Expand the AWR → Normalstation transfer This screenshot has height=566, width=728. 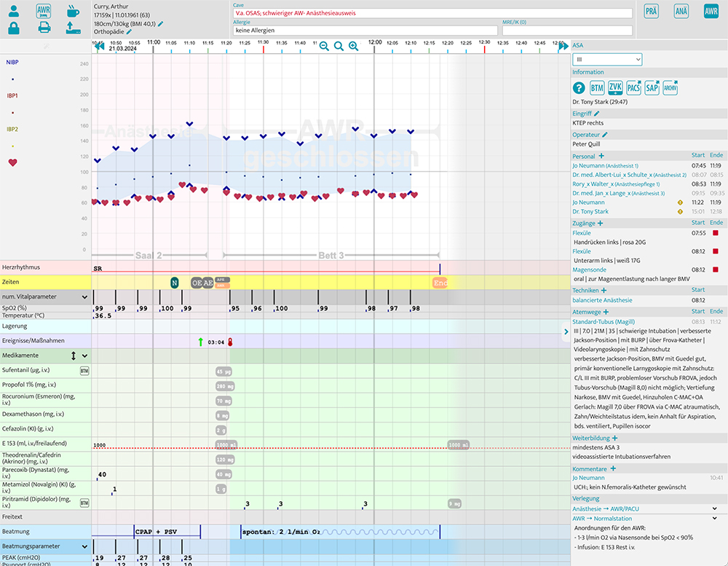pyautogui.click(x=715, y=519)
